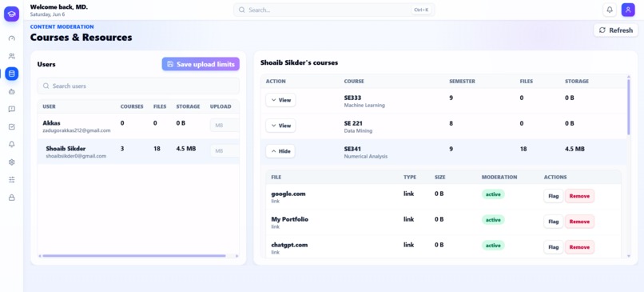Click the SE341 course code

point(352,149)
